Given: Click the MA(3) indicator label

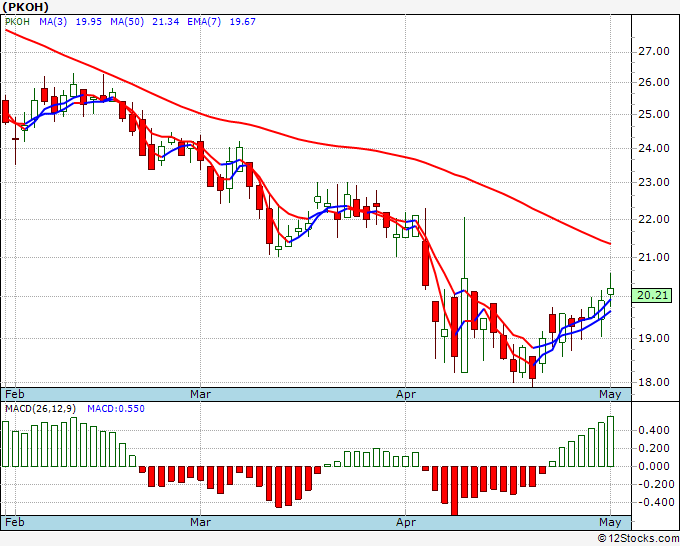Looking at the screenshot, I should tap(53, 22).
